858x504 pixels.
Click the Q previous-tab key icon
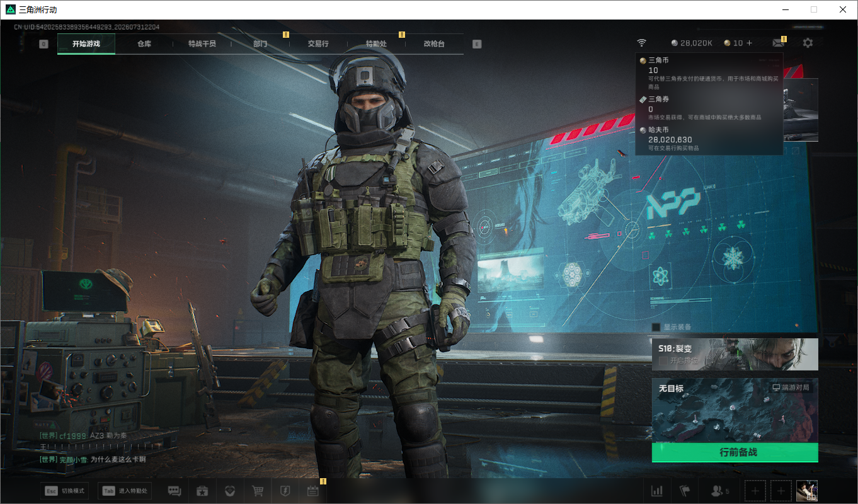point(43,44)
